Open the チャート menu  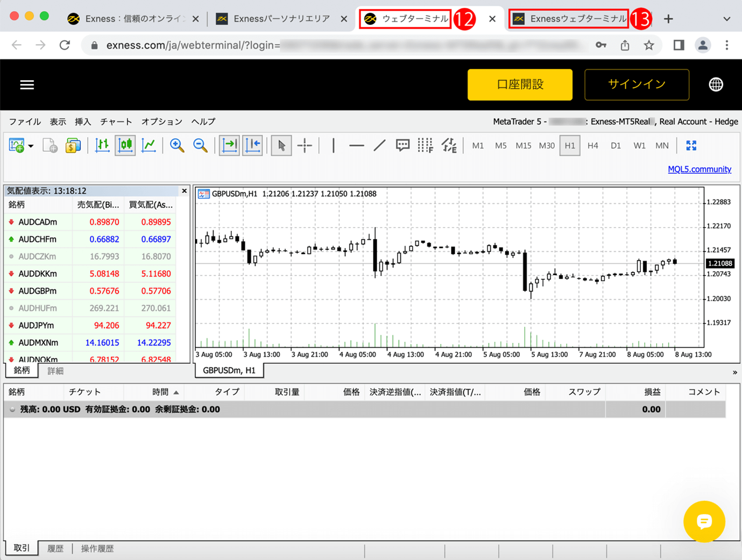click(116, 122)
